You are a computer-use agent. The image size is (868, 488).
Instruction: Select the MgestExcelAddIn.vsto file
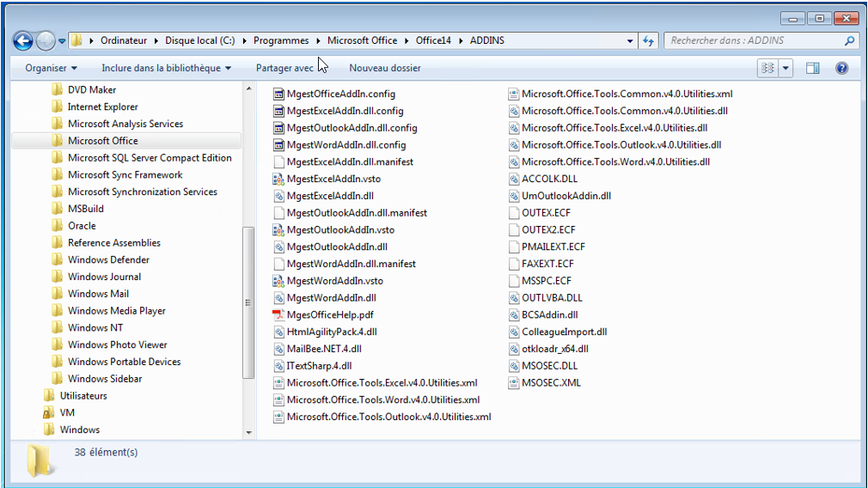coord(333,179)
